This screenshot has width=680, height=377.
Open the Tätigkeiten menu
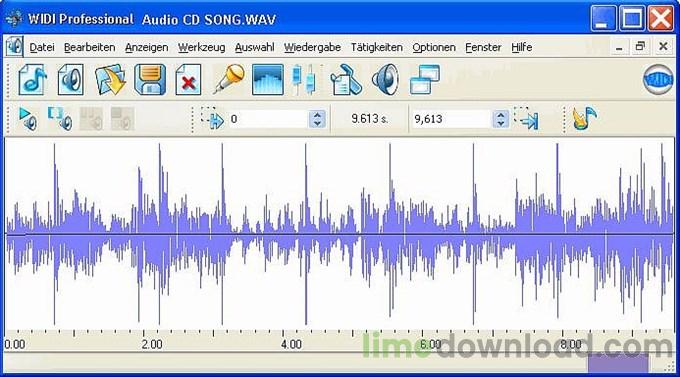click(x=376, y=47)
